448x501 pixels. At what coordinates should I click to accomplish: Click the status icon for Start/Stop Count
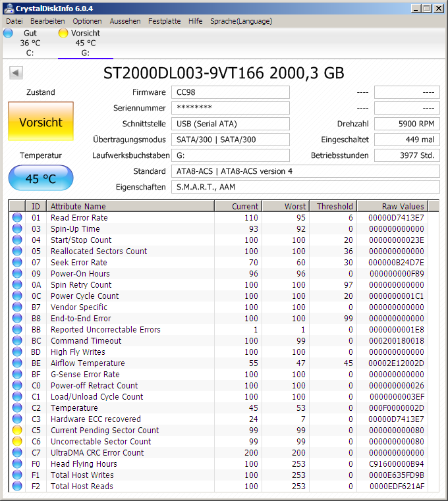pos(17,240)
